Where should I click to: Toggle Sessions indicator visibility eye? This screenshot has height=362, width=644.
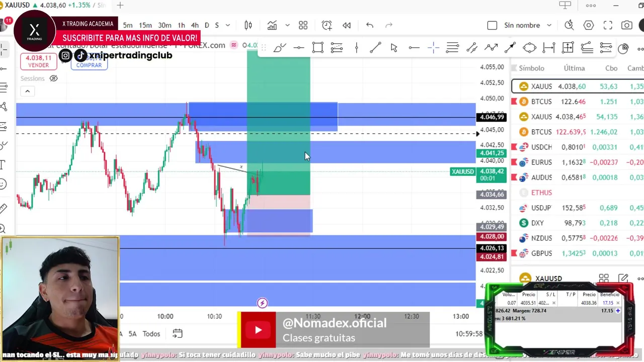(53, 78)
